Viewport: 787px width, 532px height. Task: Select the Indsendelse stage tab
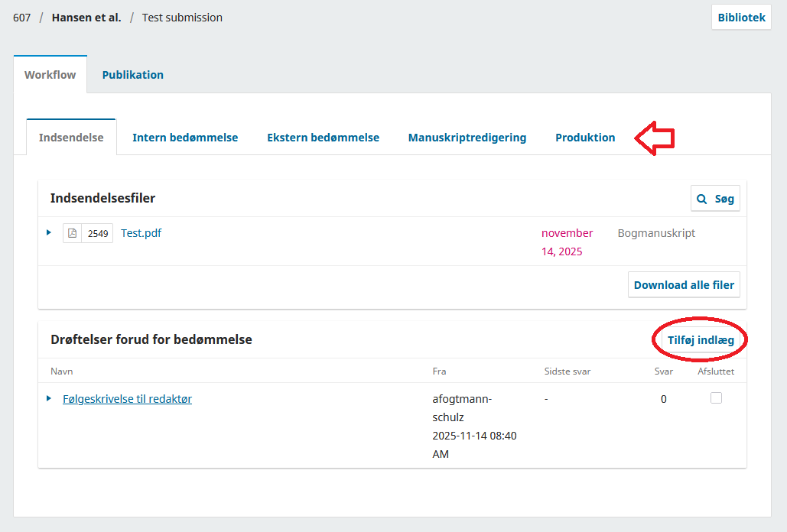(71, 138)
